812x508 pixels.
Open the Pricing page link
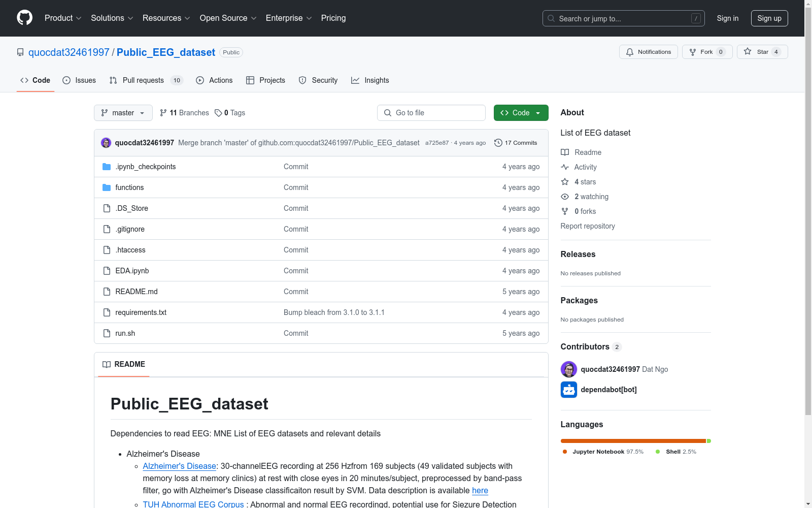coord(333,18)
